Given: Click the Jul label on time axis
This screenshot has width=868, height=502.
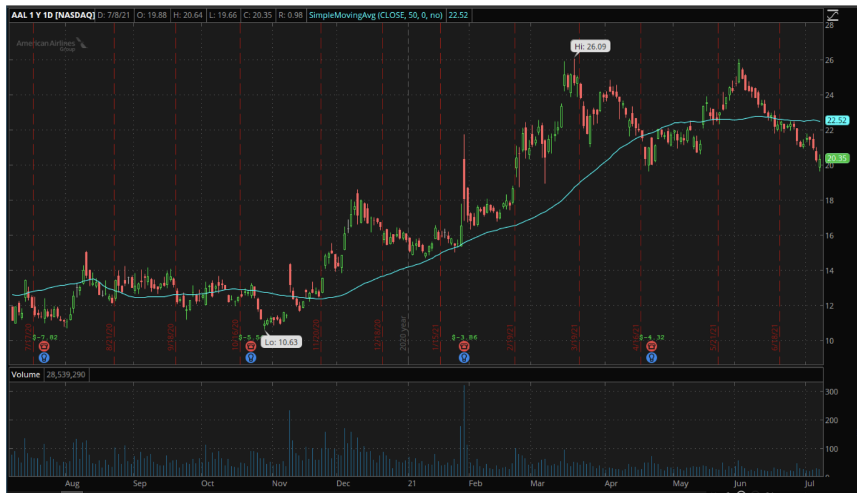Looking at the screenshot, I should (x=809, y=483).
